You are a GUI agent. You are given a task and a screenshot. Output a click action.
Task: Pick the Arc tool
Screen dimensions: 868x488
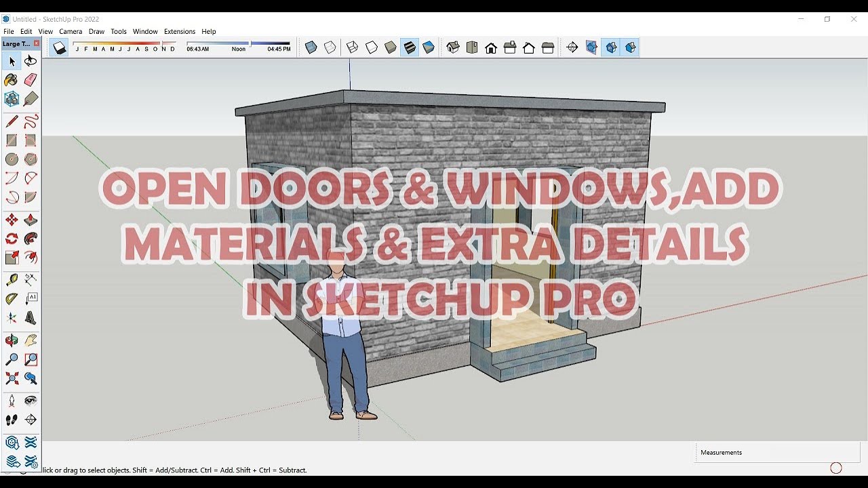coord(12,178)
